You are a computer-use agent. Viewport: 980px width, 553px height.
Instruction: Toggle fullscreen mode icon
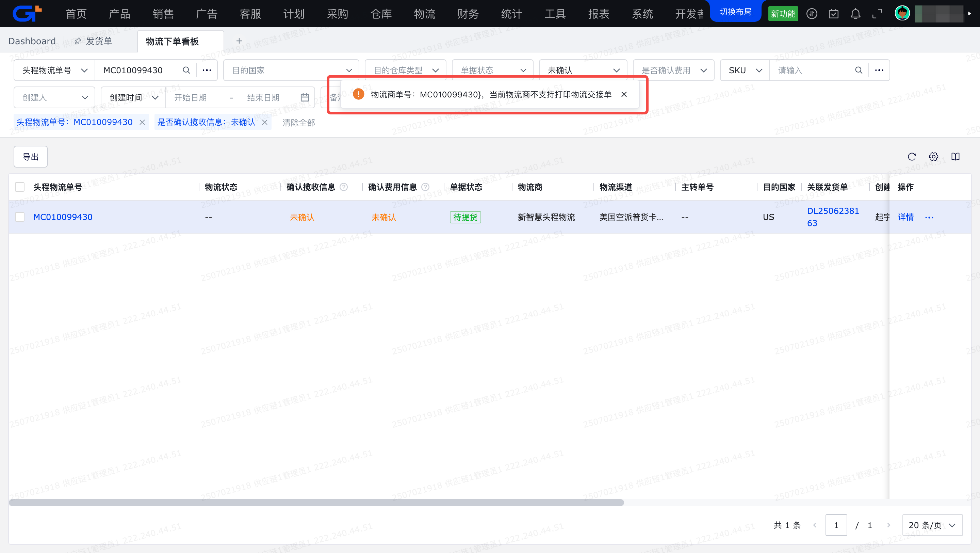pyautogui.click(x=877, y=14)
